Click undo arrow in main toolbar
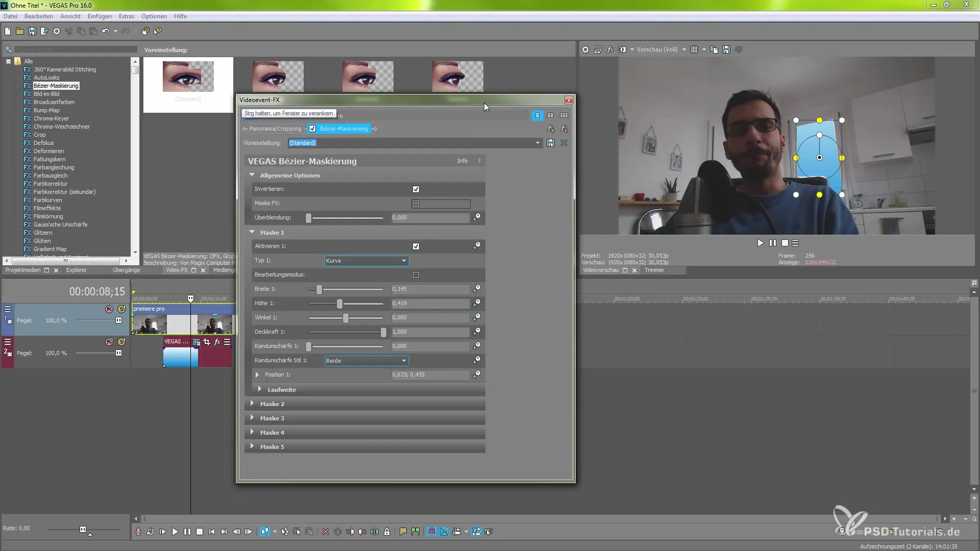This screenshot has width=980, height=551. 105,31
